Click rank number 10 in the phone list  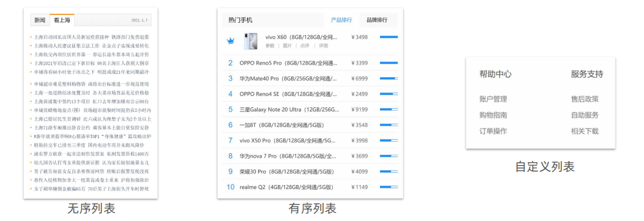pos(230,187)
